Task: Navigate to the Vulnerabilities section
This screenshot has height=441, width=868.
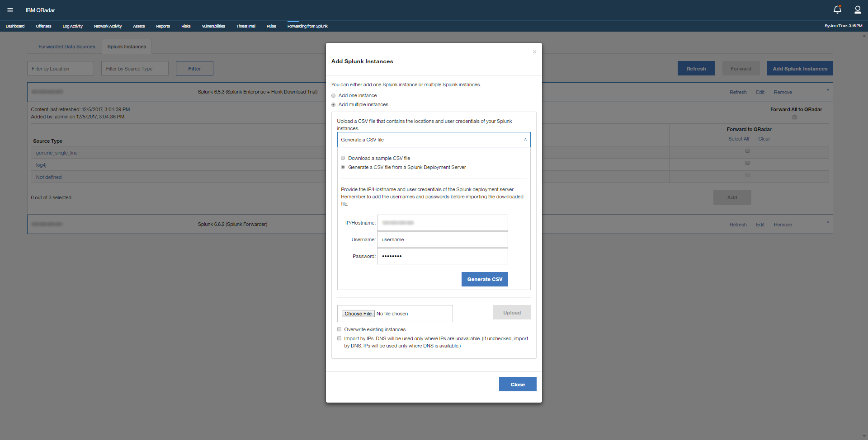Action: [x=213, y=26]
